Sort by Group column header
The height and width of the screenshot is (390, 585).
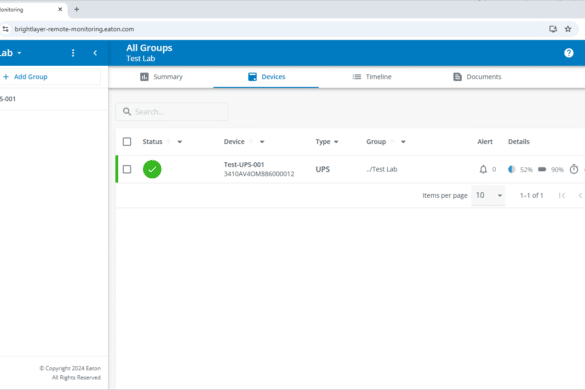376,142
